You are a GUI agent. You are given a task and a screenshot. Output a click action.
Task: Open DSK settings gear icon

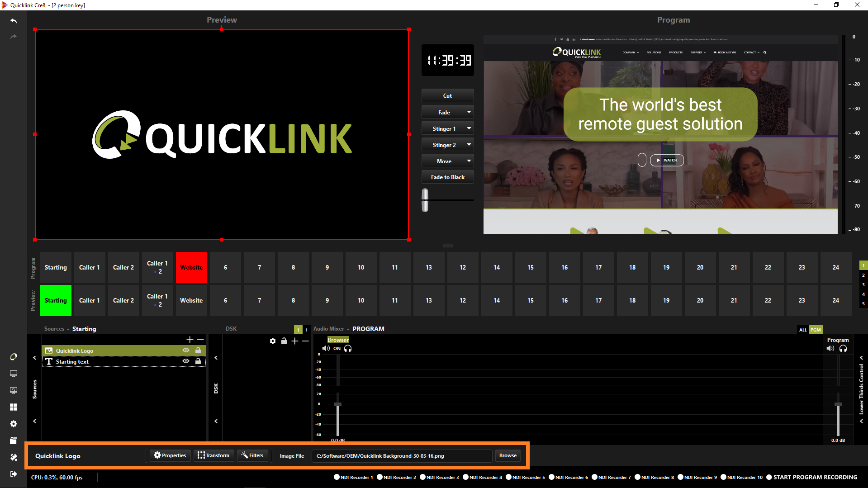(273, 341)
